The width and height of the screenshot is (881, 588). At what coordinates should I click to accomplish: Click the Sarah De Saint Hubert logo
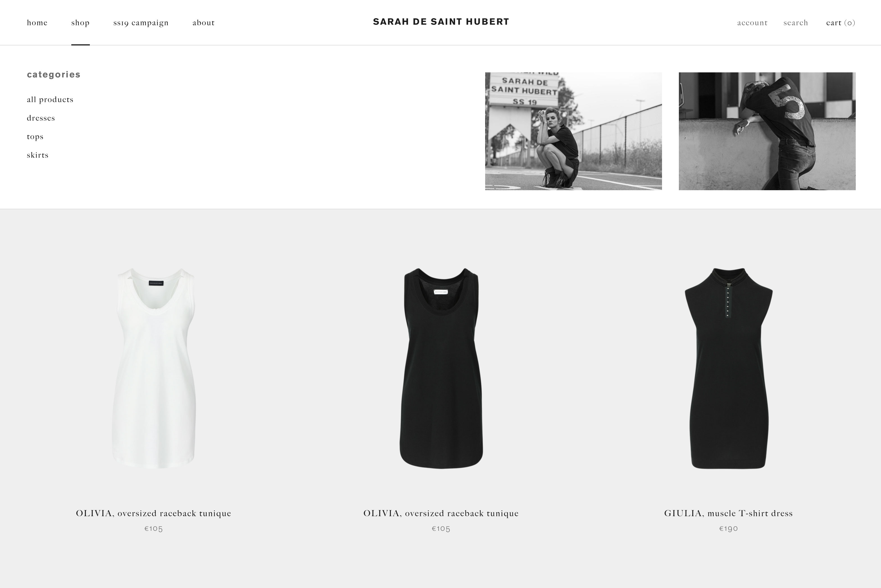pyautogui.click(x=441, y=22)
